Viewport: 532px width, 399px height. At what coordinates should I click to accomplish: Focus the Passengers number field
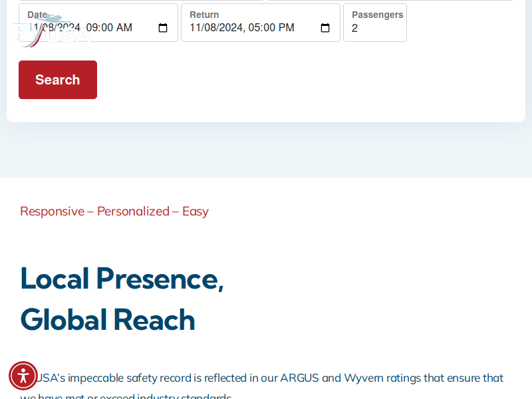pyautogui.click(x=374, y=28)
